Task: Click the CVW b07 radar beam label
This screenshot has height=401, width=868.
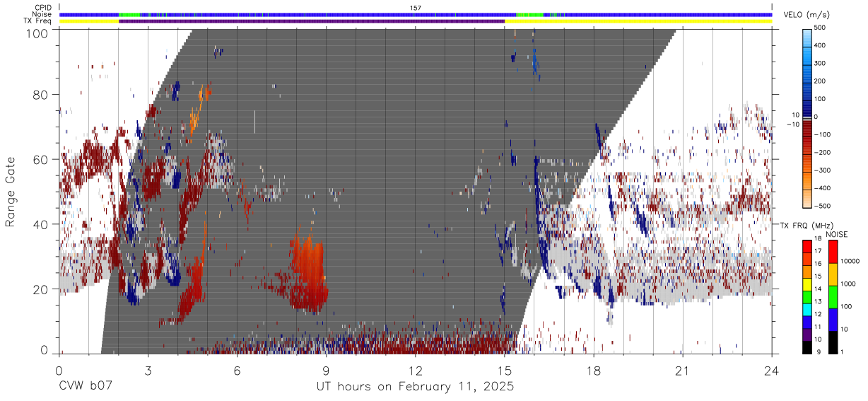Action: (x=86, y=387)
